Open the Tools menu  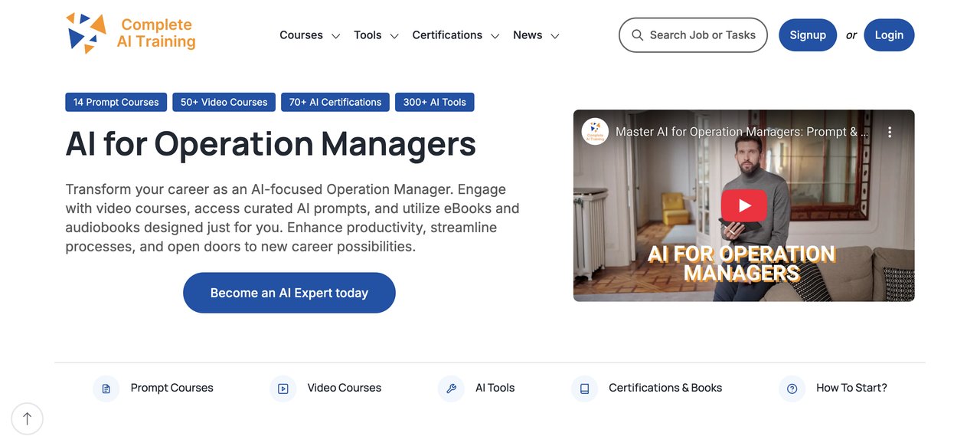click(x=367, y=35)
